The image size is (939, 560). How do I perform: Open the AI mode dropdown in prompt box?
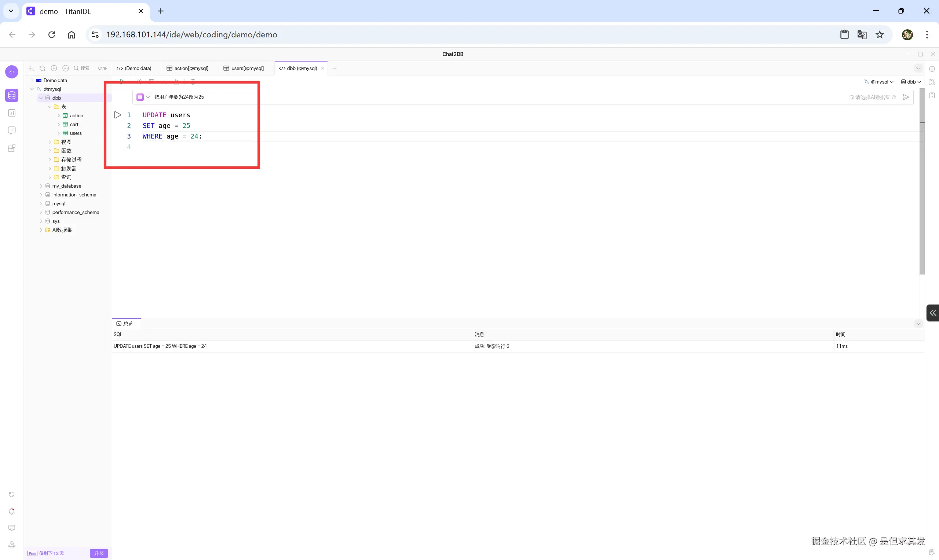click(x=147, y=97)
